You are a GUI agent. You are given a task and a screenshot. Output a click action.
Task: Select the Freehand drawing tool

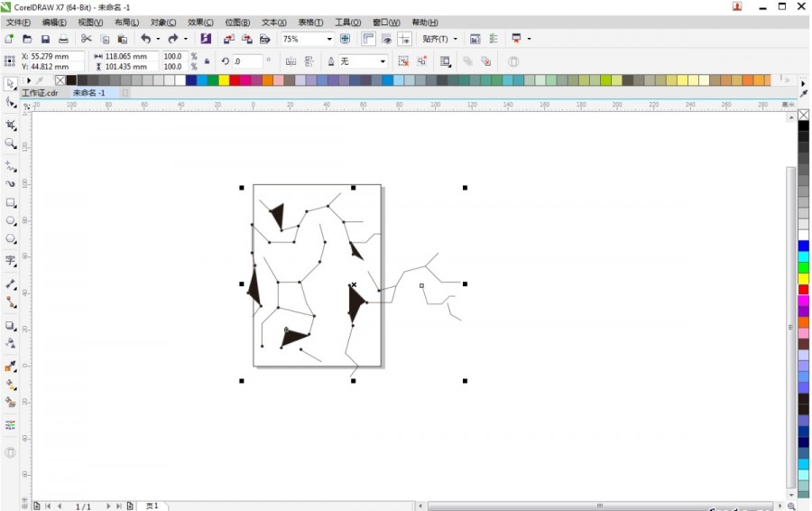click(x=10, y=166)
